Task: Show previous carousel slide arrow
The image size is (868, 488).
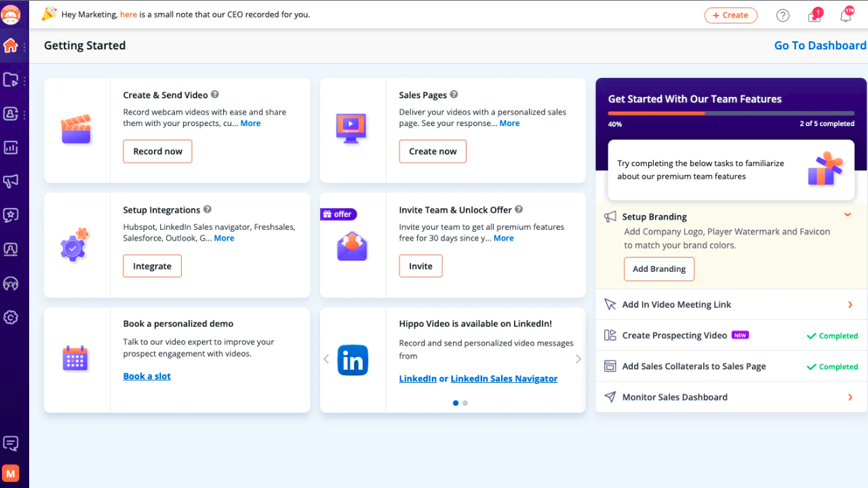Action: point(326,359)
